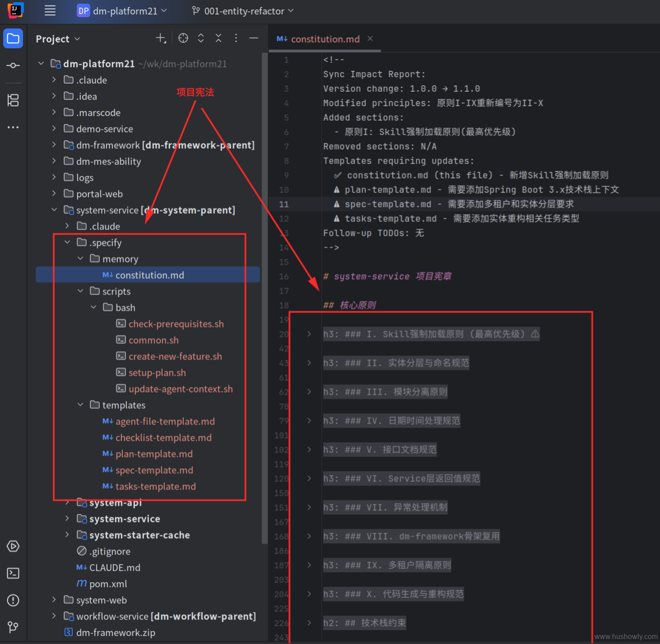The width and height of the screenshot is (660, 644).
Task: Open the dm-platform21 project dropdown
Action: tap(122, 11)
